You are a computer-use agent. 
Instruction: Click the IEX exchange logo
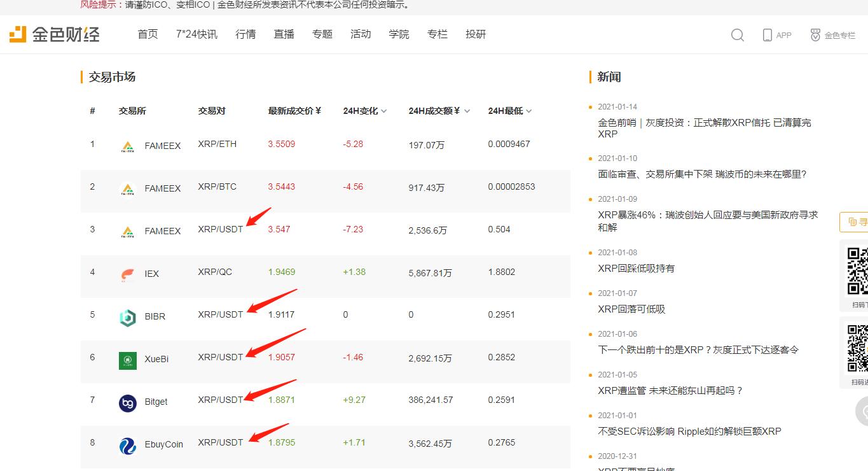point(127,272)
